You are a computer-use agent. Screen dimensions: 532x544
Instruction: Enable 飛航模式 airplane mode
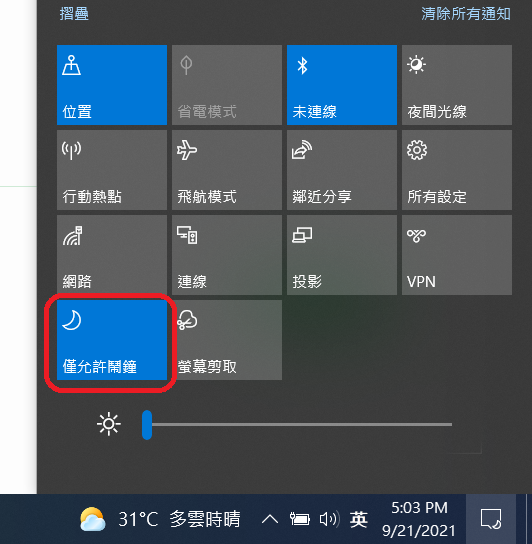point(227,170)
